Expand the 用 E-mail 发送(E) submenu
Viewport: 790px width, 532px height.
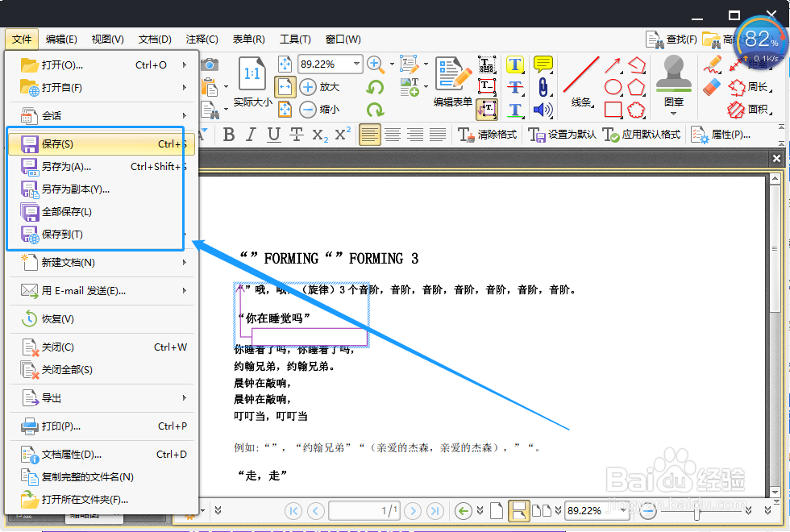(x=185, y=290)
